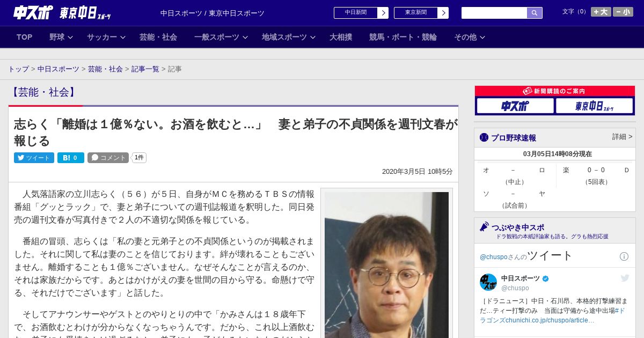Screen dimensions: 644x338
Task: Click the 東京中日スポーツ header logo
Action: pos(85,12)
